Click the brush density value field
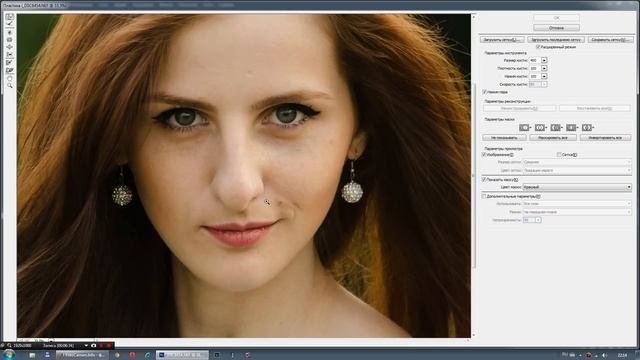Viewport: 640px width, 360px height. point(535,68)
